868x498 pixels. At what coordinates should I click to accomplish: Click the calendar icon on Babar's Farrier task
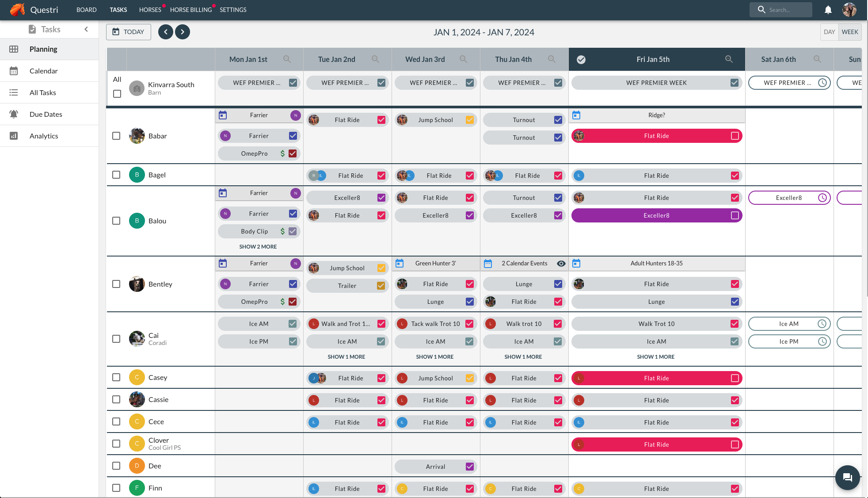pyautogui.click(x=223, y=115)
